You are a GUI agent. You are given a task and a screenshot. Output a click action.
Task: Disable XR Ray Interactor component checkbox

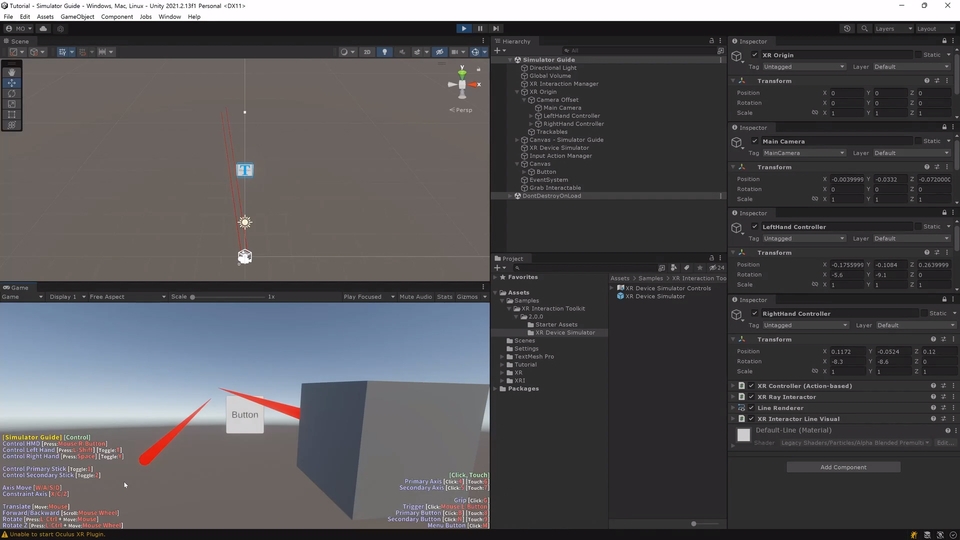coord(751,397)
